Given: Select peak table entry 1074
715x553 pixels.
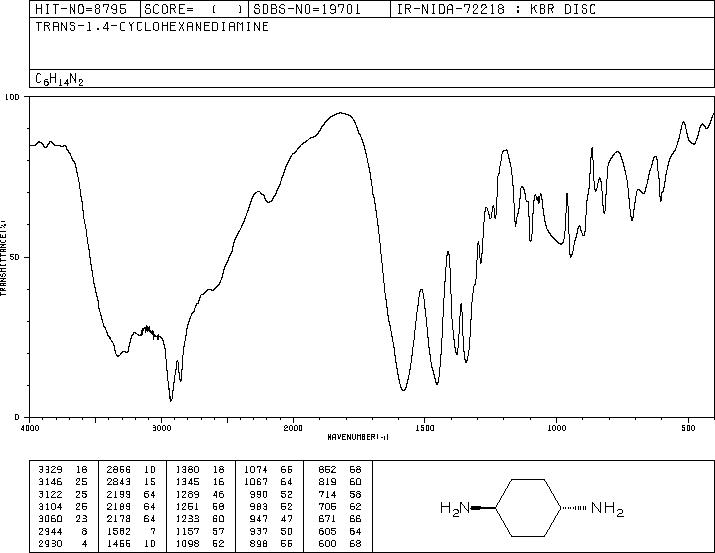Looking at the screenshot, I should pyautogui.click(x=256, y=469).
